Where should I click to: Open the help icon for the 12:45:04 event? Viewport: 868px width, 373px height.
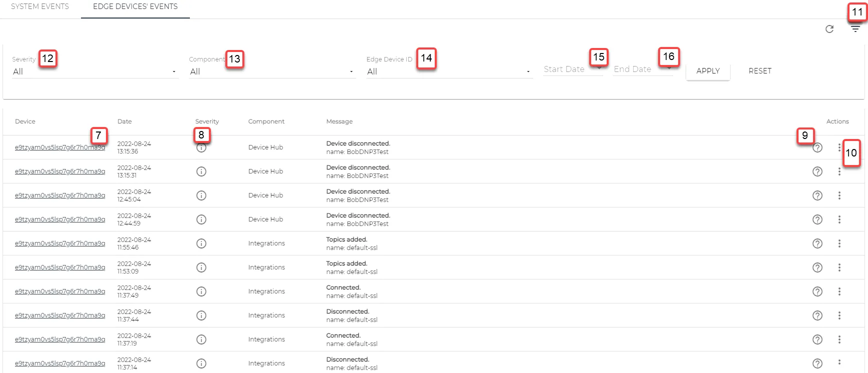818,195
